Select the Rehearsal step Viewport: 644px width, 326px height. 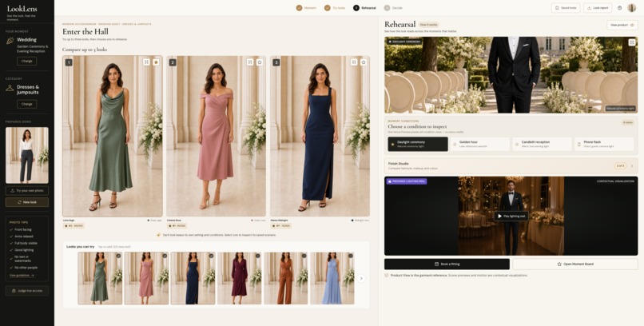364,8
